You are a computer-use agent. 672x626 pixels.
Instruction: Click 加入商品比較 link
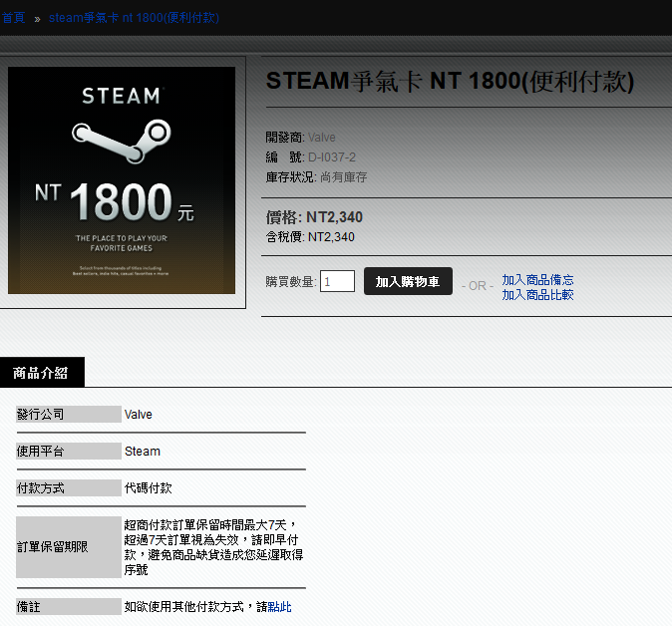click(537, 295)
